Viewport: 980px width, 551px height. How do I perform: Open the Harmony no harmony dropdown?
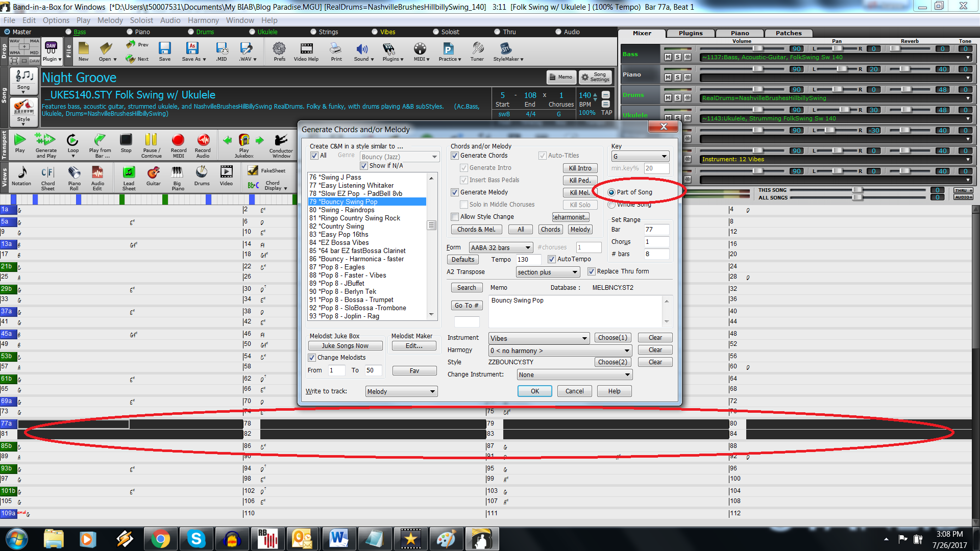click(560, 350)
